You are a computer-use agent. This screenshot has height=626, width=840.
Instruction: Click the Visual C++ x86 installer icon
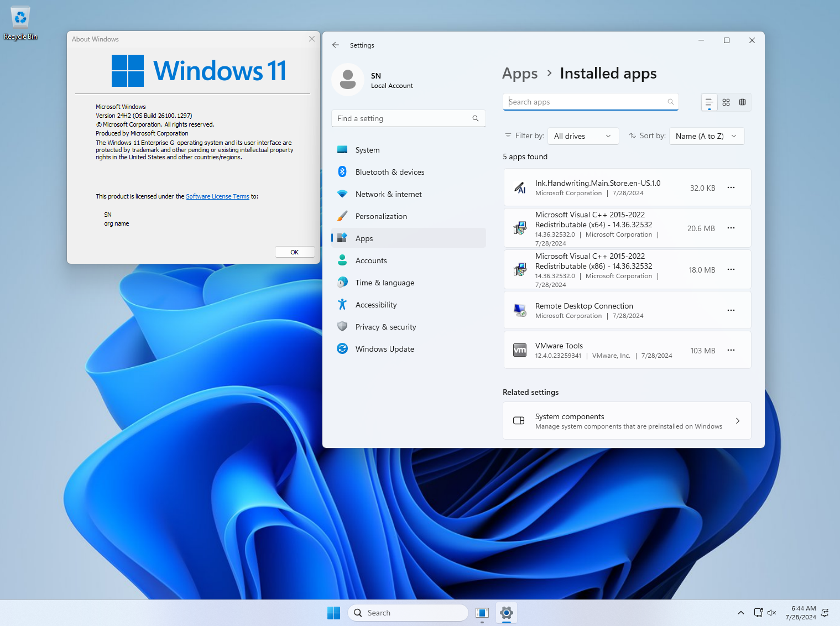[520, 269]
